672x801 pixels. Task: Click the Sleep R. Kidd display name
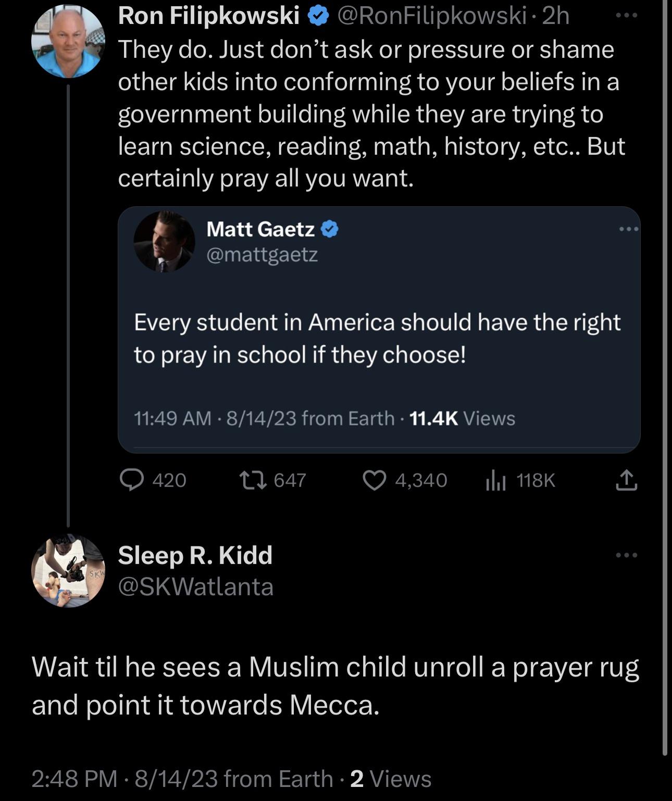(195, 555)
